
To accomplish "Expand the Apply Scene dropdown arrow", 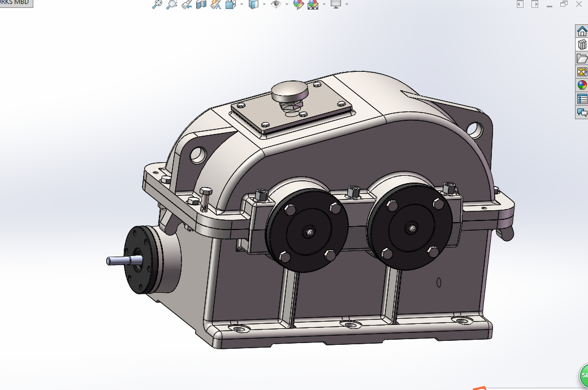I will (x=324, y=4).
